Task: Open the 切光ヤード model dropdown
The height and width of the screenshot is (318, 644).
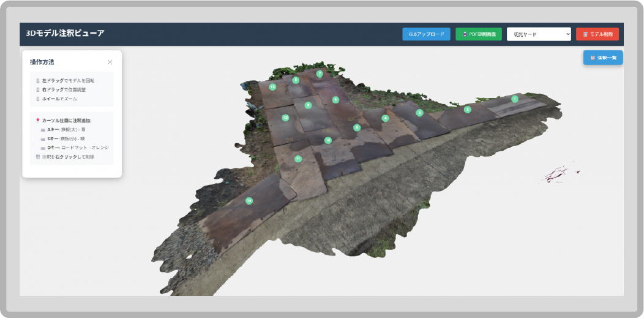Action: pos(539,34)
